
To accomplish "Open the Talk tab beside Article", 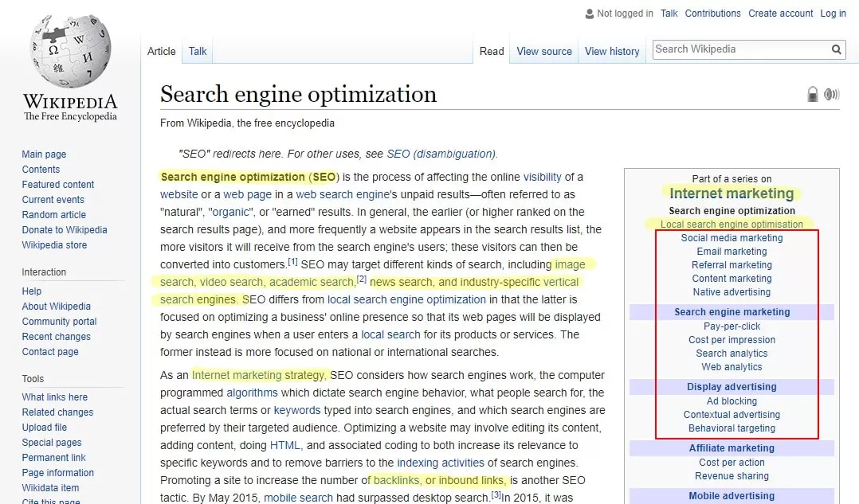I will tap(198, 52).
